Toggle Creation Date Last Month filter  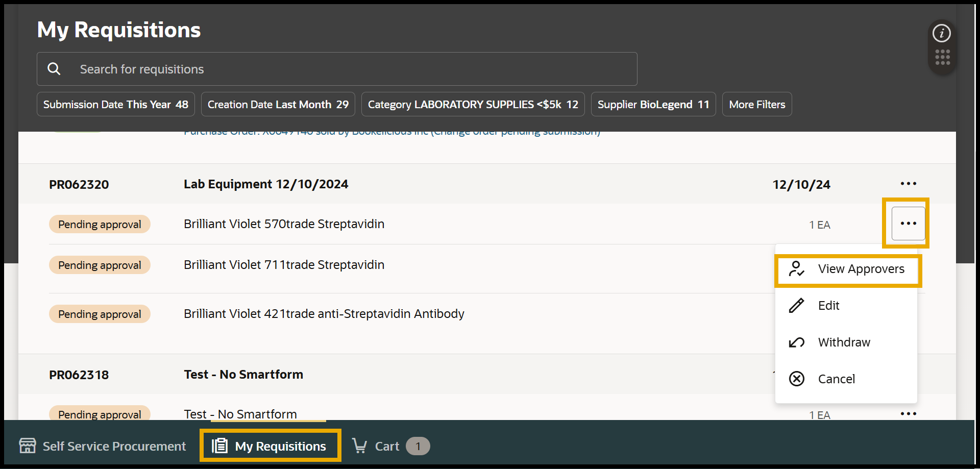pyautogui.click(x=278, y=105)
